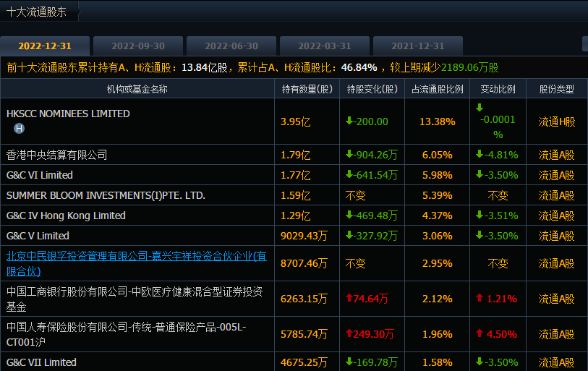The image size is (588, 371).
Task: Select the G&C VII Limited name
Action: [41, 362]
